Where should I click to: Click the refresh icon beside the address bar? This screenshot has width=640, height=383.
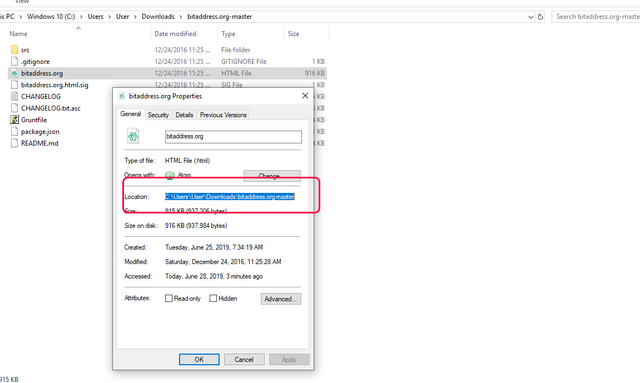540,17
